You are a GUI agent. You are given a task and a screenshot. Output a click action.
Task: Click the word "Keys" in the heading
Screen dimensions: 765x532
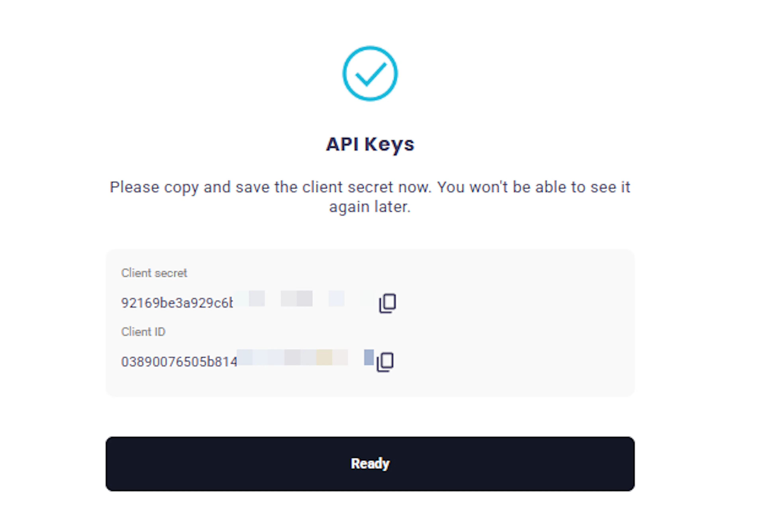click(389, 144)
